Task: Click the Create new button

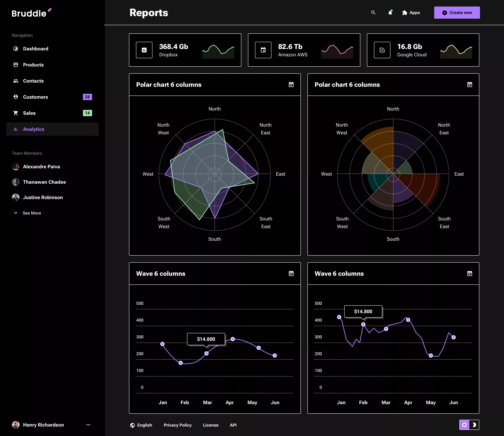Action: point(457,12)
